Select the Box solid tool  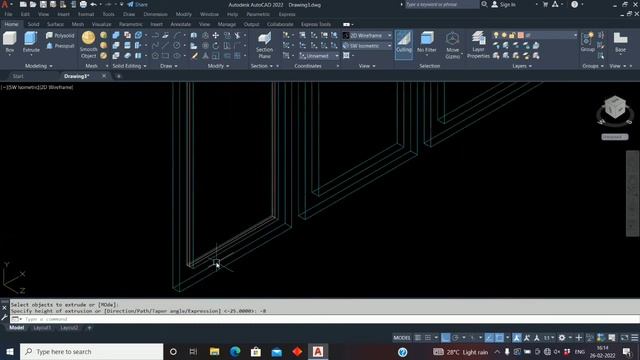point(9,42)
